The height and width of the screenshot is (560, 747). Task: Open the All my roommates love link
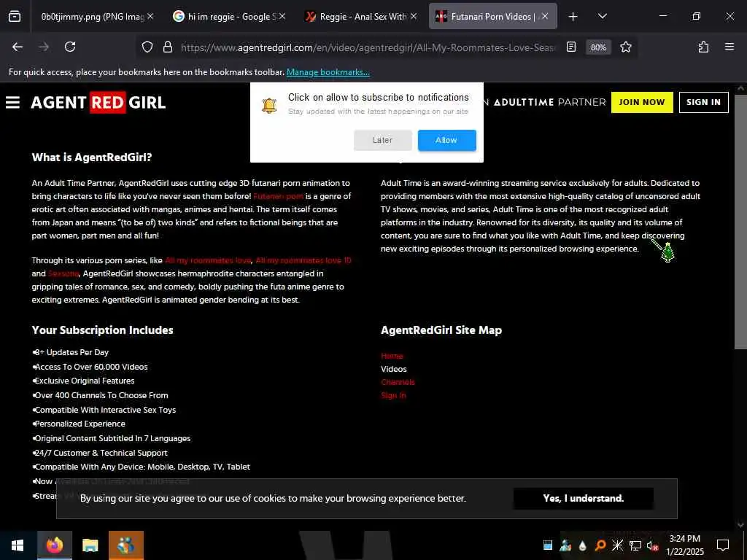pyautogui.click(x=208, y=260)
